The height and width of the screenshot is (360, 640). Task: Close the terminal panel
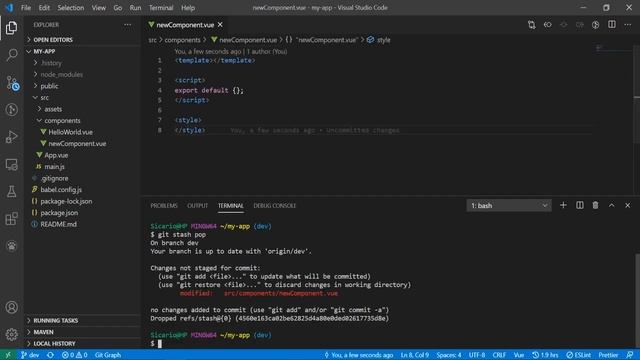coord(627,205)
